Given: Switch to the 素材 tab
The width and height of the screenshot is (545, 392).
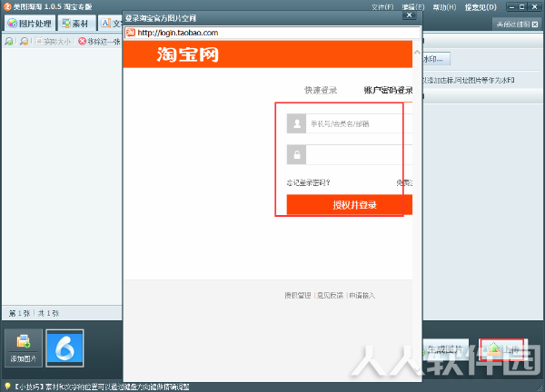Looking at the screenshot, I should (x=75, y=24).
